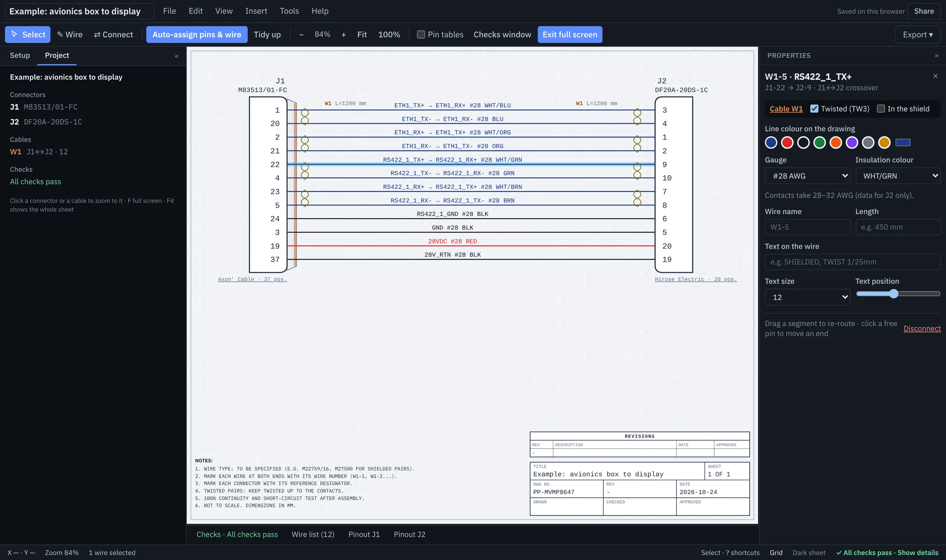946x560 pixels.
Task: Open the Wire list (12) tab
Action: tap(313, 534)
